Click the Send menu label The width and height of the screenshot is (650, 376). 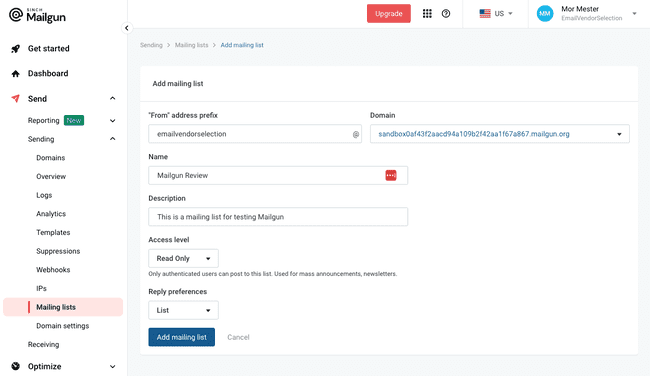coord(37,99)
